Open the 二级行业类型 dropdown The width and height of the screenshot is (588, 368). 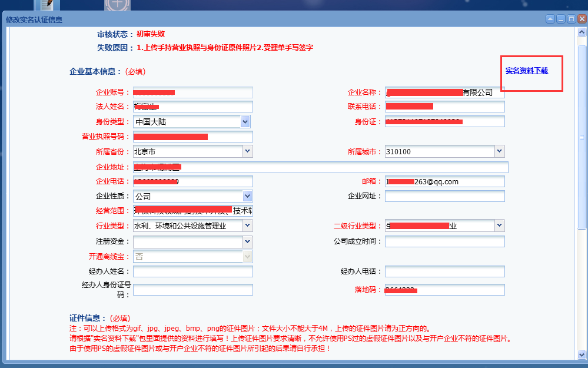499,226
